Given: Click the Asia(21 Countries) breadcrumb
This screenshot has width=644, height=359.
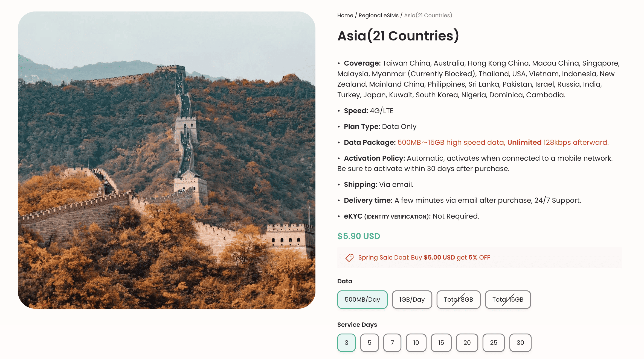Looking at the screenshot, I should pos(428,15).
